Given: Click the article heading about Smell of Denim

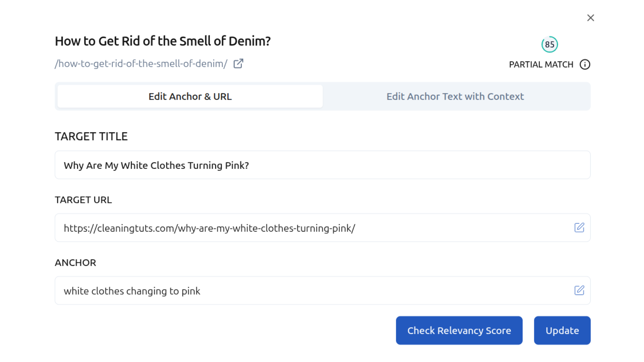Looking at the screenshot, I should coord(163,41).
